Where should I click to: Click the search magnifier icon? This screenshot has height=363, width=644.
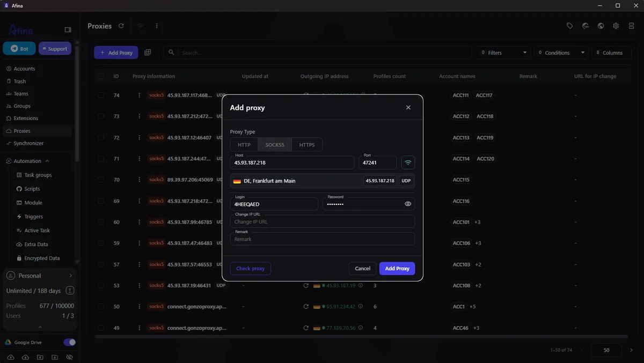point(171,53)
